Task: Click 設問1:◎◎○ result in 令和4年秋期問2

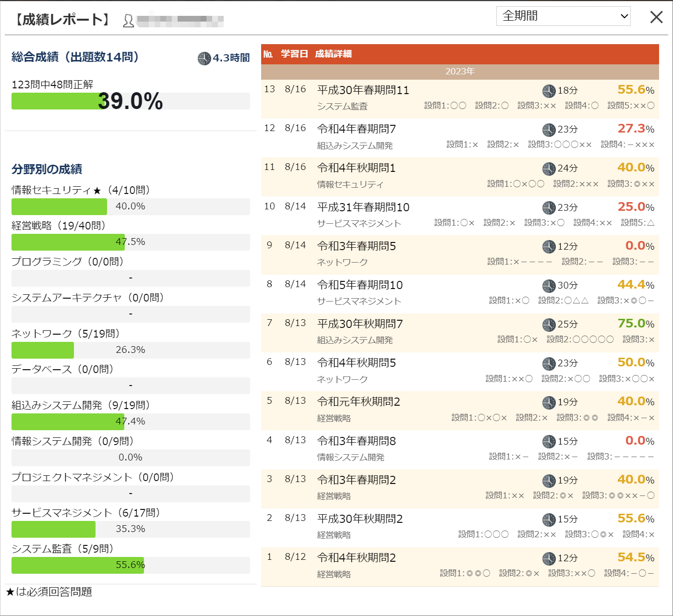Action: (465, 573)
